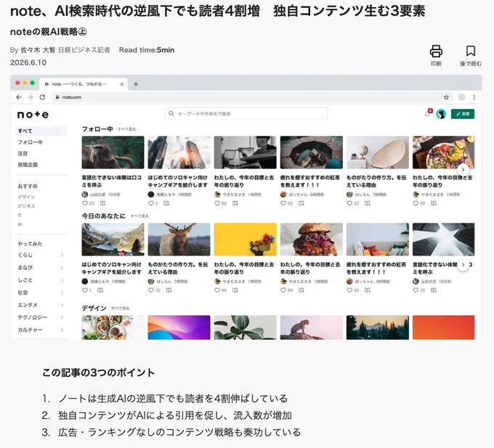
Task: Click the noteの親AI戦略㊤ subtitle
Action: tap(48, 32)
